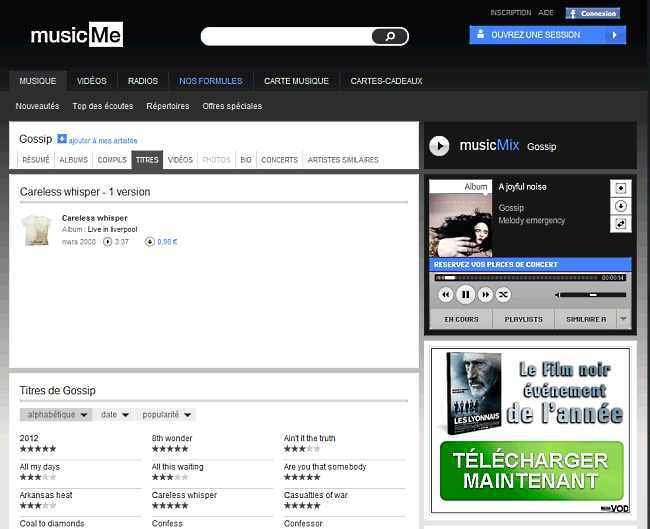Image resolution: width=650 pixels, height=529 pixels.
Task: Click the musicMix play icon
Action: click(x=439, y=146)
